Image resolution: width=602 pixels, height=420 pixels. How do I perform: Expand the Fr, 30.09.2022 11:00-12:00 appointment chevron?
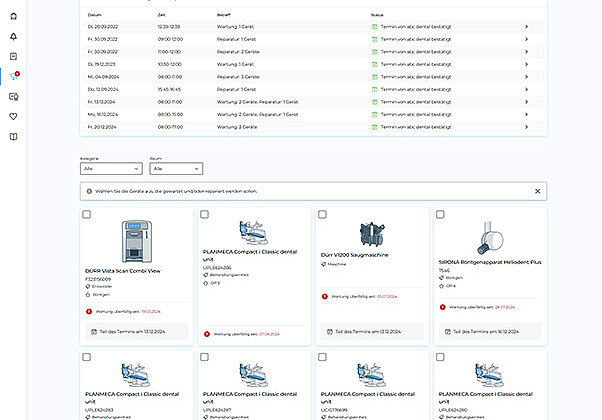[x=526, y=52]
